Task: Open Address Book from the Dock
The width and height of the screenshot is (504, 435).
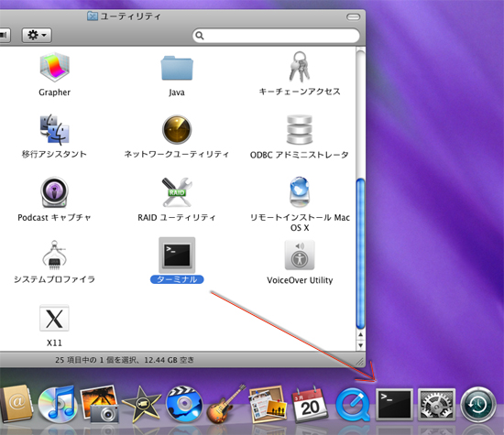Action: pos(16,404)
